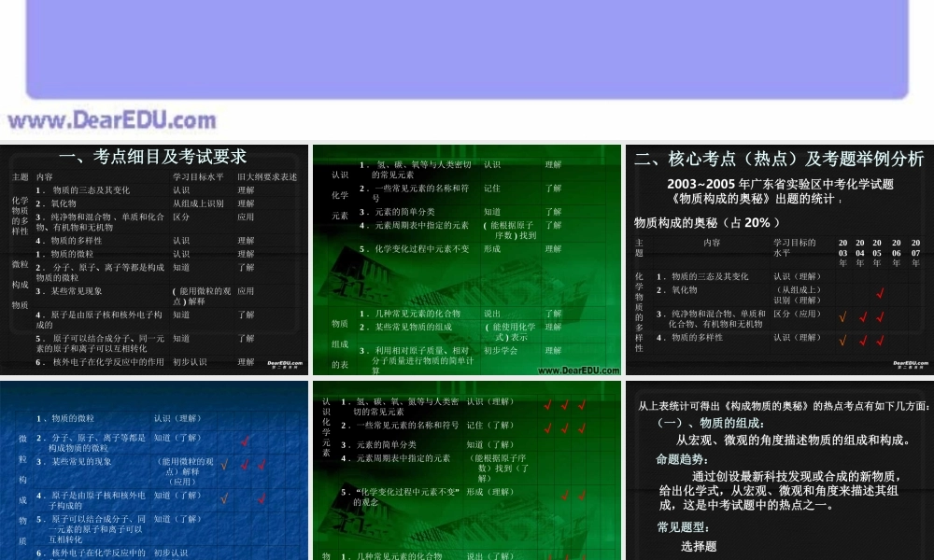This screenshot has height=560, width=934.
Task: Select the cell 从组成上识别
Action: [x=198, y=203]
